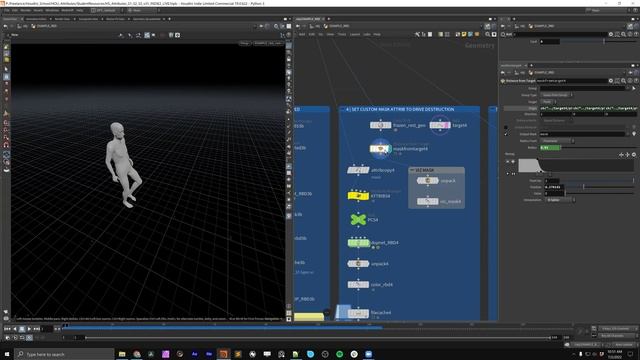The height and width of the screenshot is (360, 640).
Task: Select the filecache4 node
Action: pyautogui.click(x=358, y=313)
